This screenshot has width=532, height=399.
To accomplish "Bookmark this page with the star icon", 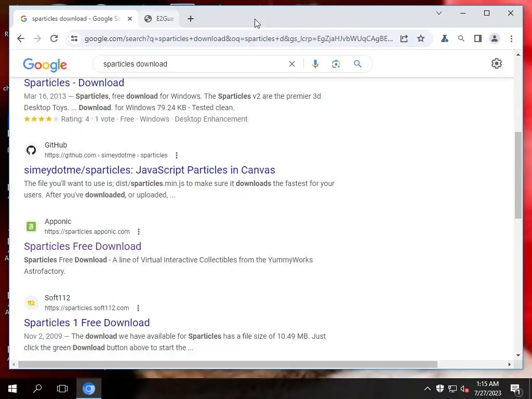I will click(421, 38).
